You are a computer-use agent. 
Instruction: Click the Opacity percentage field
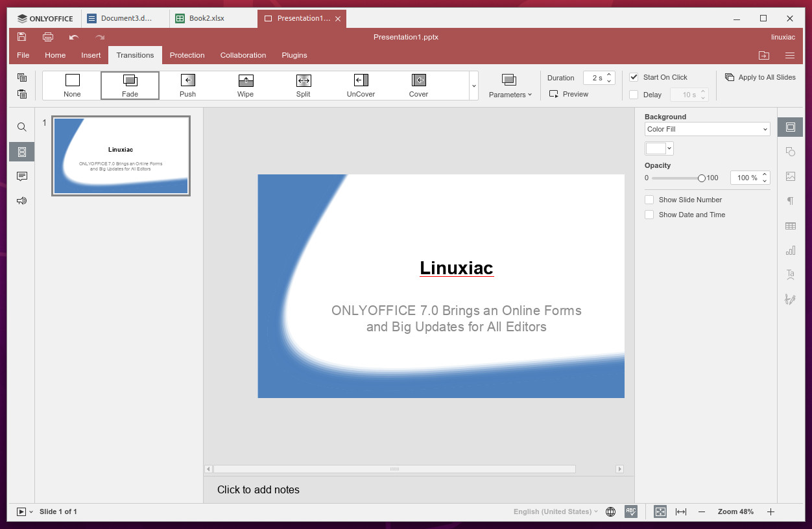point(750,178)
